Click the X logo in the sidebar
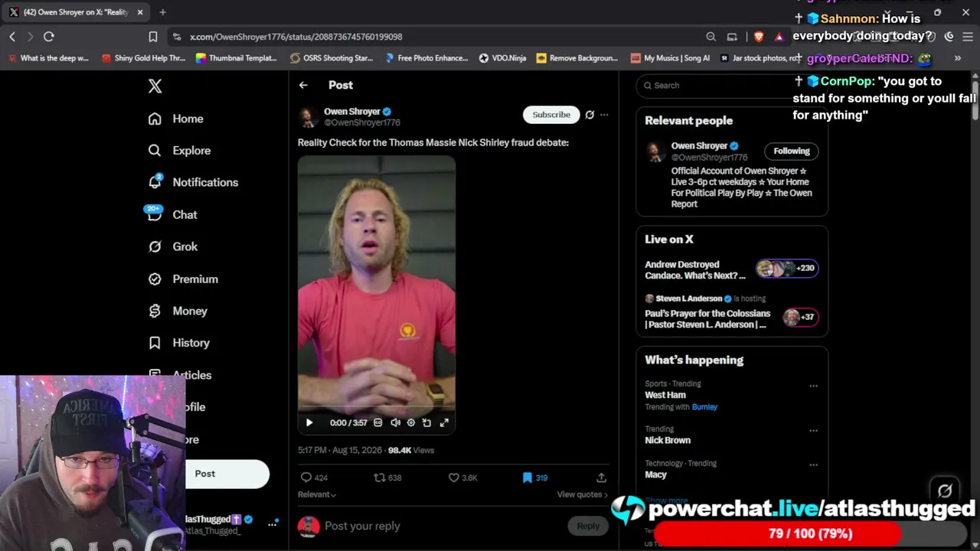The image size is (980, 551). coord(155,86)
